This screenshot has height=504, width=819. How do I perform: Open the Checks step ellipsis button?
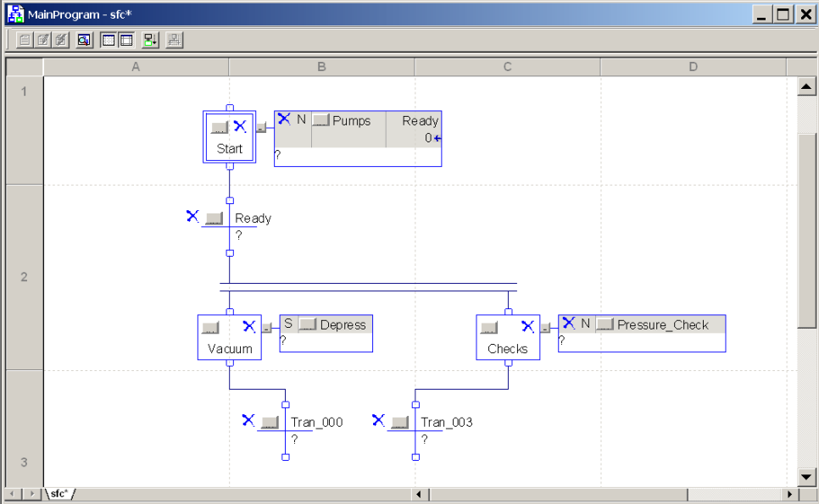489,328
